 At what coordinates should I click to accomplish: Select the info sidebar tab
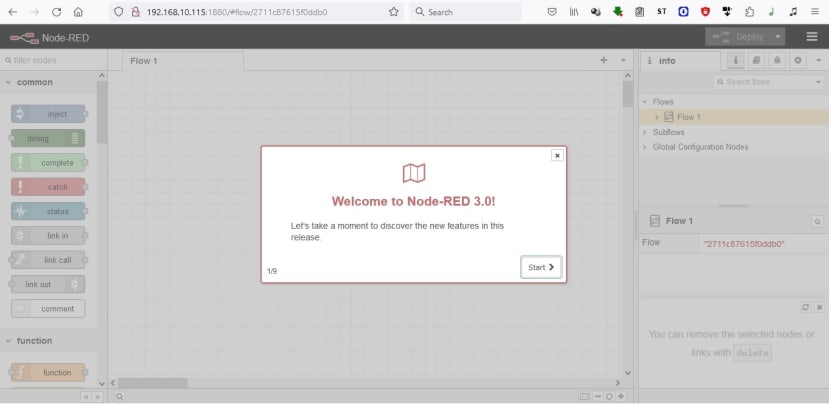pyautogui.click(x=680, y=61)
